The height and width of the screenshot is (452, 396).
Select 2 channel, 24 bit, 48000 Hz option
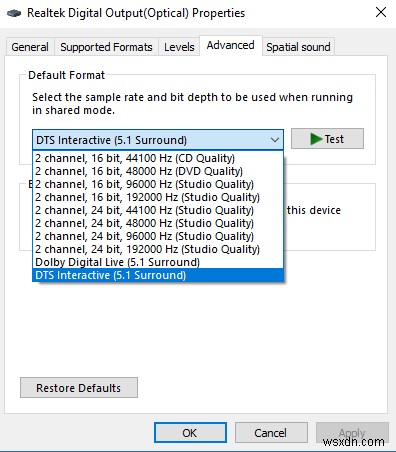click(x=158, y=223)
